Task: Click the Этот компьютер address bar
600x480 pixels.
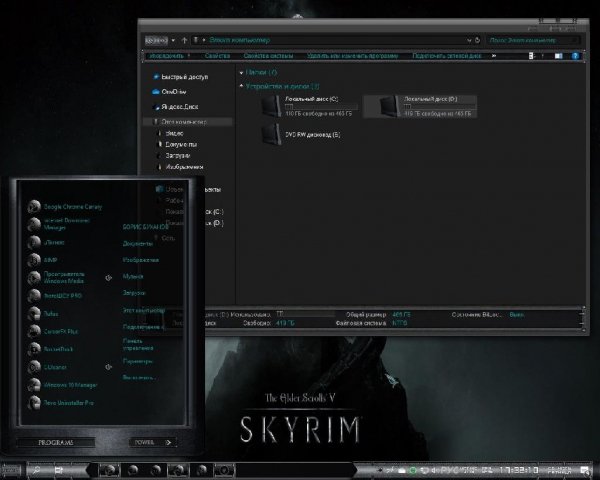Action: 329,40
